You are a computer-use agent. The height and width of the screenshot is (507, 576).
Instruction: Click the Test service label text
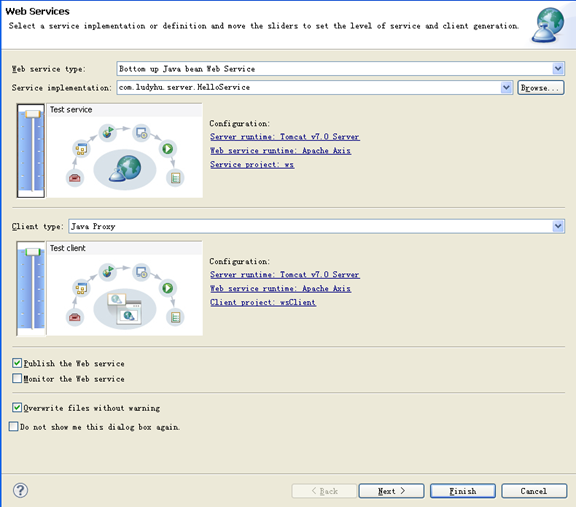(x=71, y=110)
